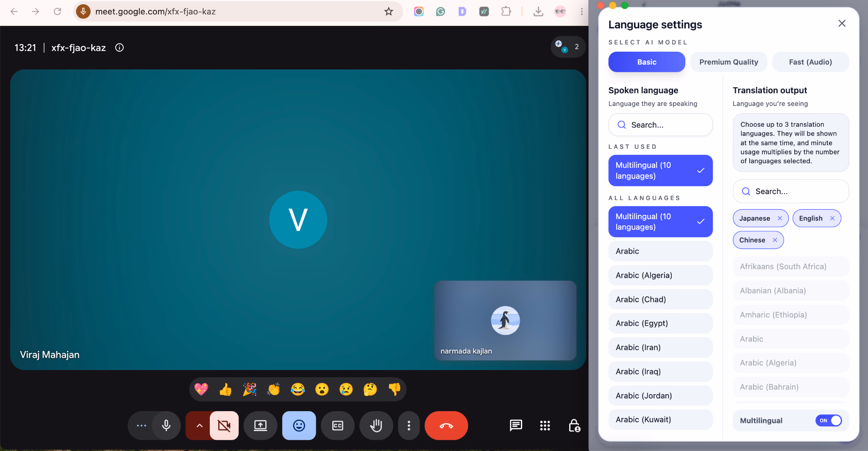Send the crying face reaction
868x451 pixels.
pyautogui.click(x=346, y=389)
